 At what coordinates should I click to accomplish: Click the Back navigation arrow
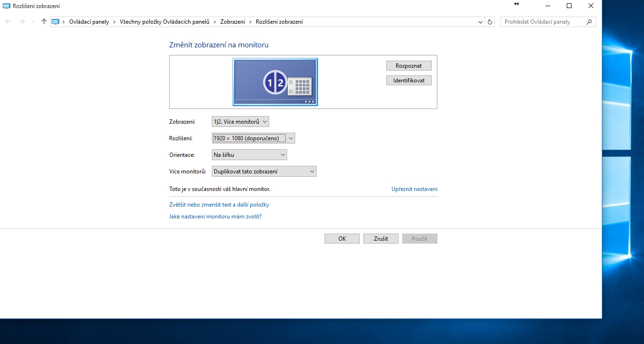pyautogui.click(x=8, y=22)
